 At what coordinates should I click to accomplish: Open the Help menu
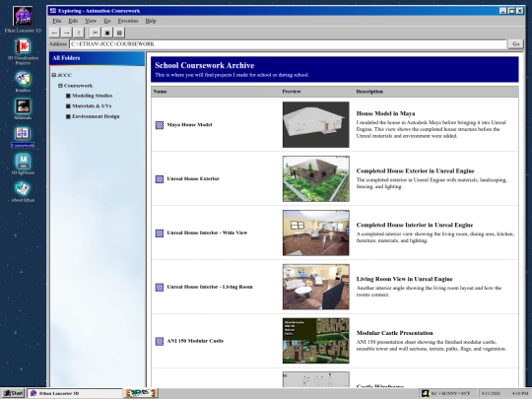click(151, 21)
